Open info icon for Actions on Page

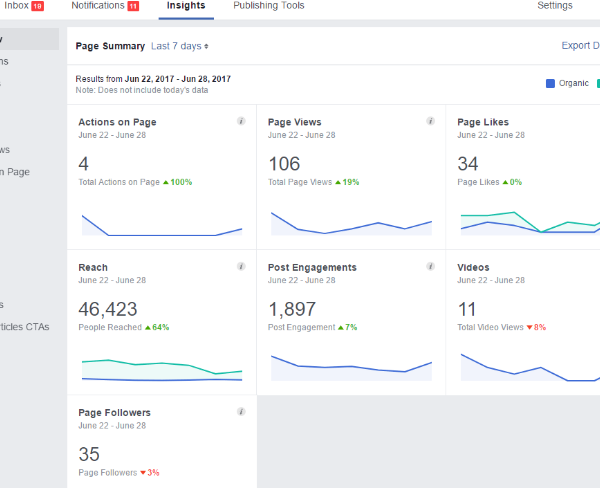241,121
